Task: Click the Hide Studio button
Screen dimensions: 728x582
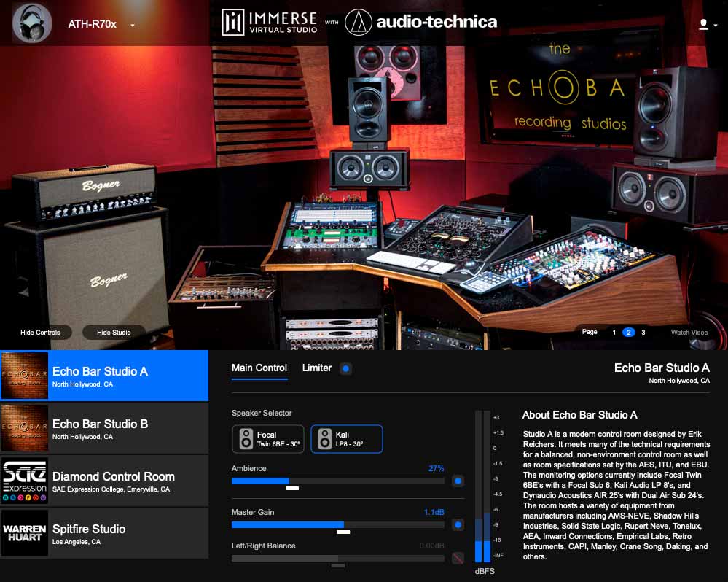Action: coord(113,332)
